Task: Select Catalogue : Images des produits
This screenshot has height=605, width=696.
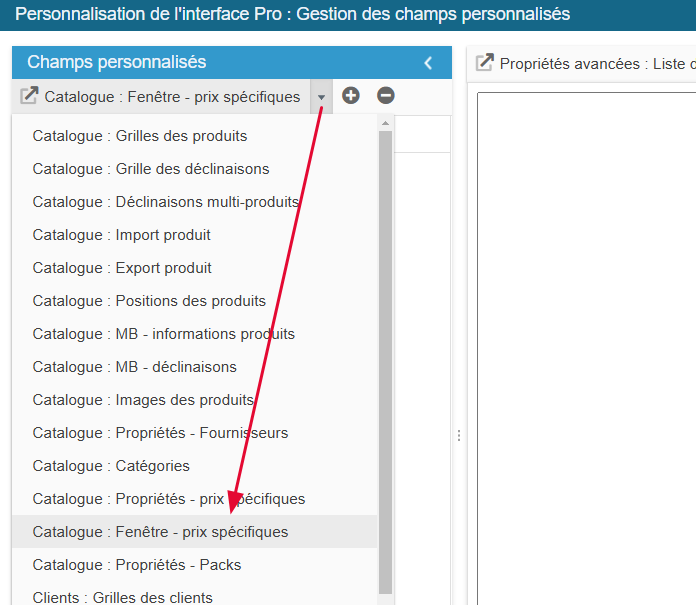Action: pos(143,400)
